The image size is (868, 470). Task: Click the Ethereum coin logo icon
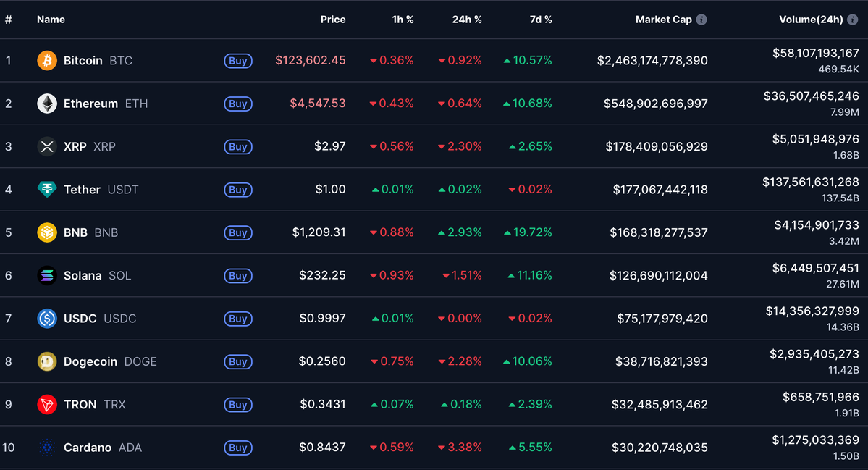click(x=47, y=104)
